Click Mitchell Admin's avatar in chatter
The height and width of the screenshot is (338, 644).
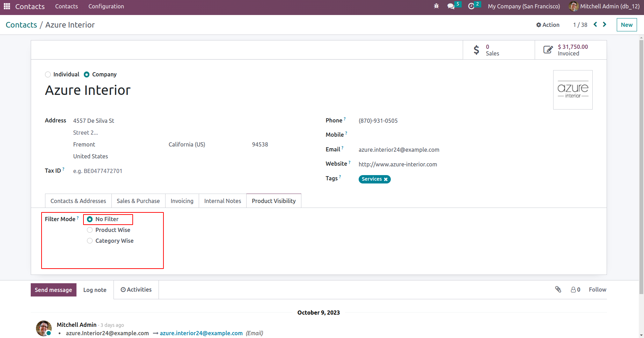44,328
